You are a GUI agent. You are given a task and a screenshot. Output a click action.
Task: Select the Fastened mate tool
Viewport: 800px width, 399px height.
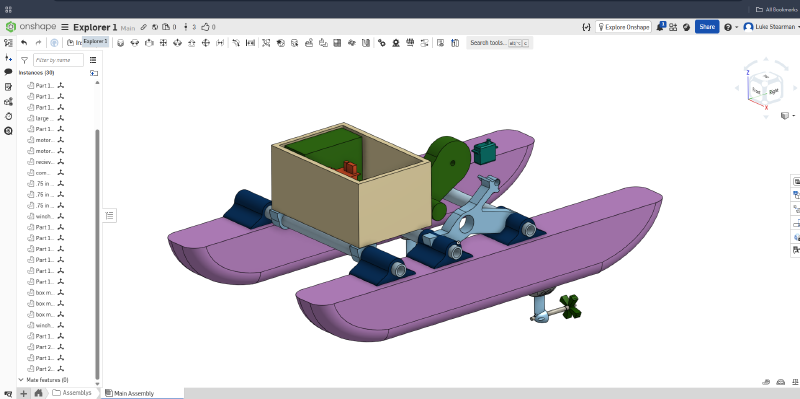121,43
